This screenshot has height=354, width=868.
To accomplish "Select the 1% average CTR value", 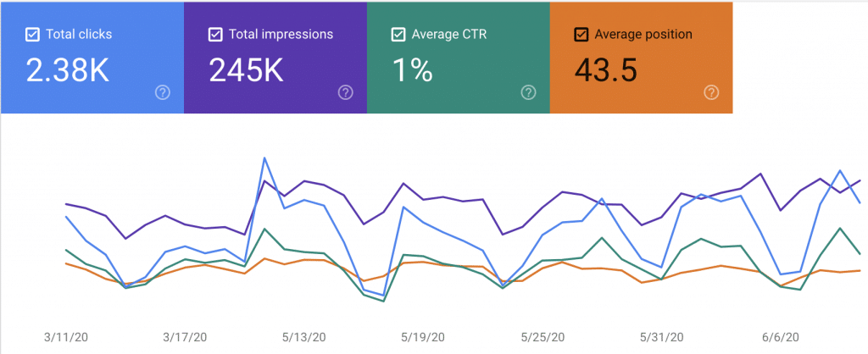I will (x=411, y=70).
